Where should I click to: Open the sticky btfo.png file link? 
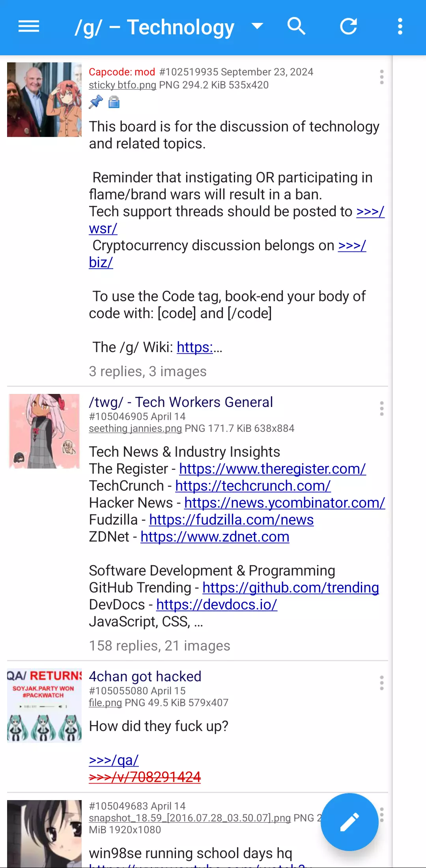pyautogui.click(x=123, y=85)
